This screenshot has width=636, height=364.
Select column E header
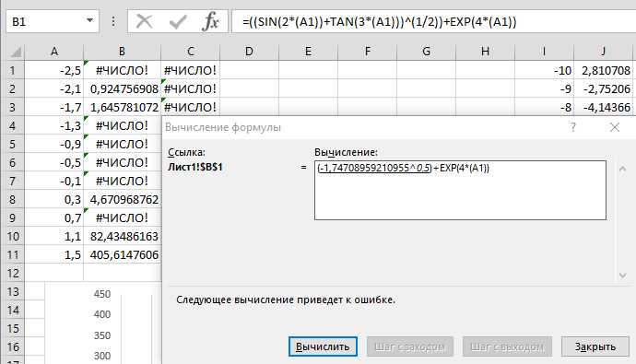click(308, 52)
